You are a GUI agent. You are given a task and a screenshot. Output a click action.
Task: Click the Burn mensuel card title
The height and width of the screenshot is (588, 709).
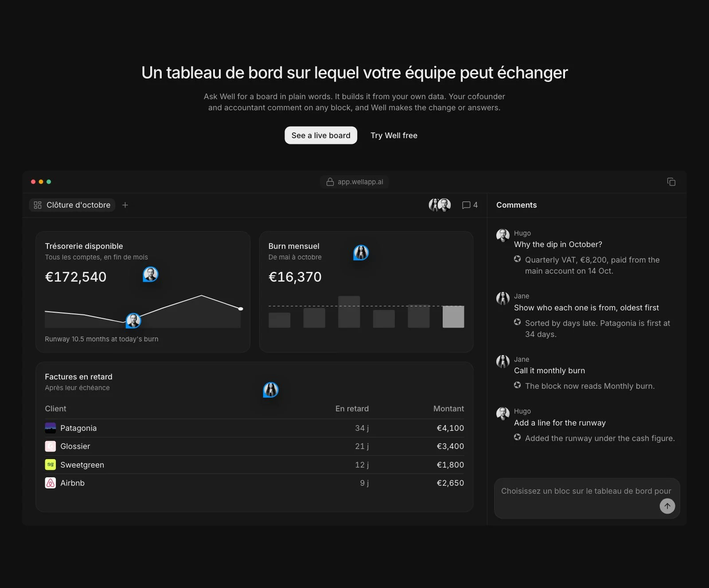pyautogui.click(x=294, y=246)
